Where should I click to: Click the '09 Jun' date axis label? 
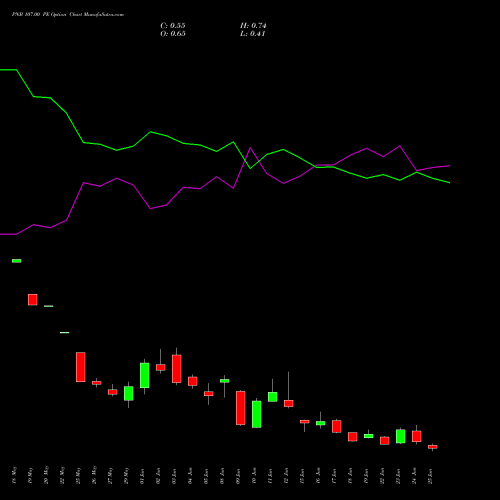pos(238,476)
